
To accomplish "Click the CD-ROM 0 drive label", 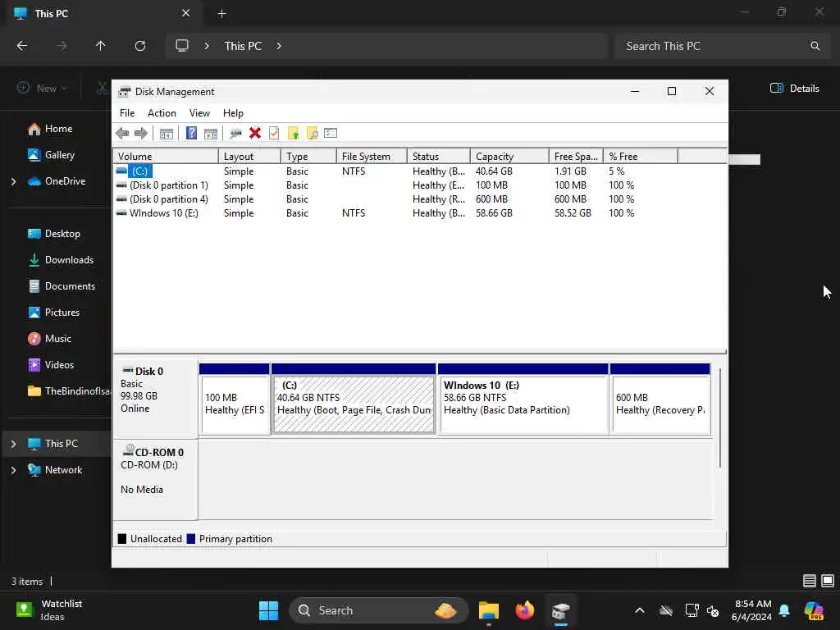I will point(155,479).
